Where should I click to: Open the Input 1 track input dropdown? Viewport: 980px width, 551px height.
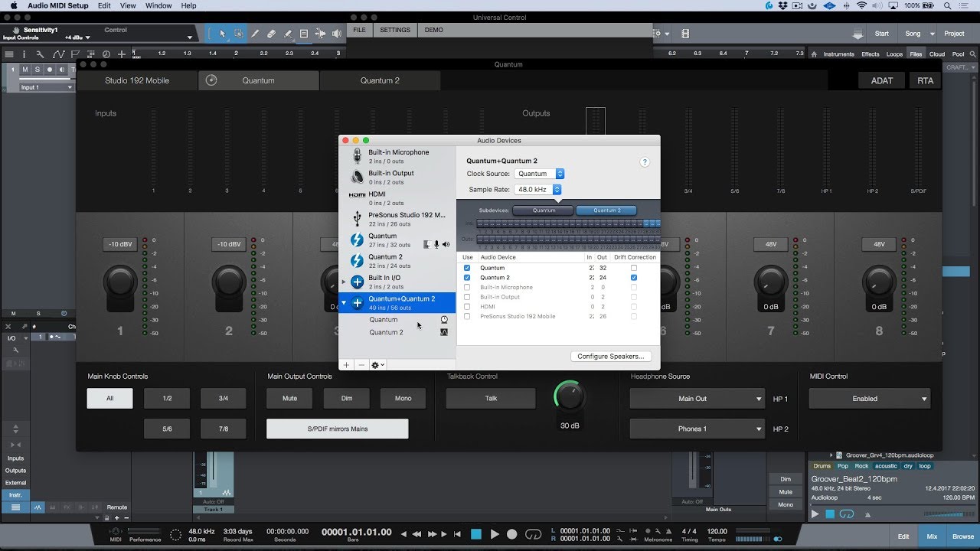click(47, 87)
